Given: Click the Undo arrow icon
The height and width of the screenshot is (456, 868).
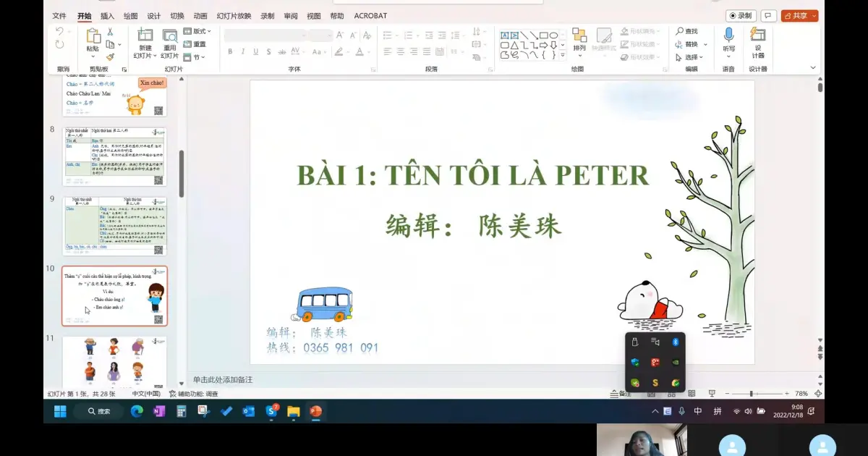Looking at the screenshot, I should pyautogui.click(x=59, y=31).
